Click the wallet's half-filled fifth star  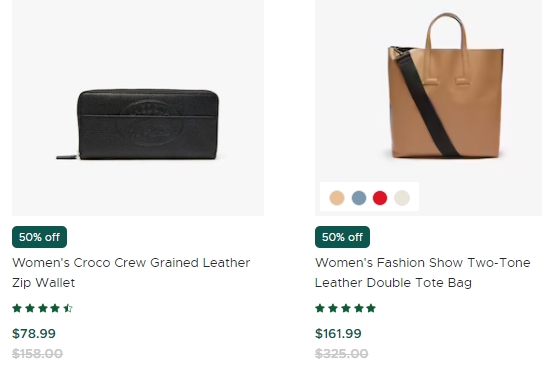point(68,308)
